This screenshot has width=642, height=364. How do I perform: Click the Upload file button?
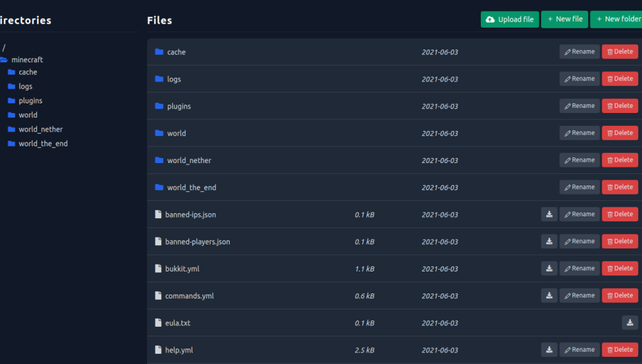pyautogui.click(x=510, y=19)
